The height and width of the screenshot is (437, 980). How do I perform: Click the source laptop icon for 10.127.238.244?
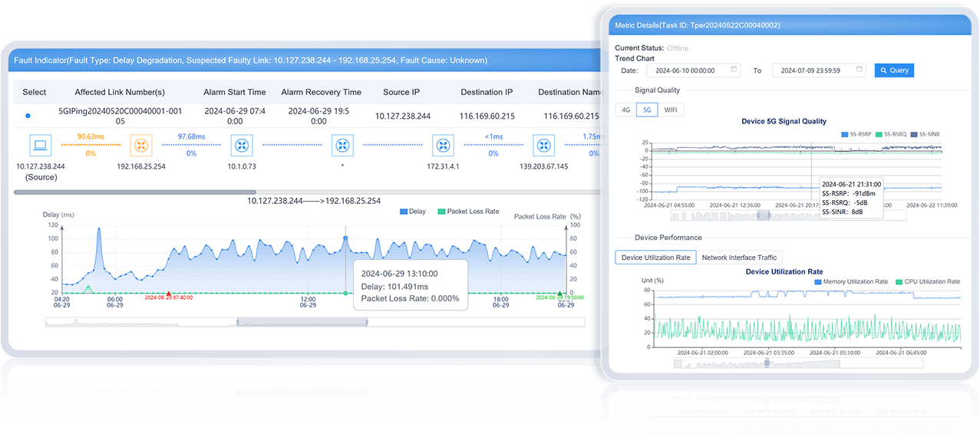pyautogui.click(x=40, y=145)
